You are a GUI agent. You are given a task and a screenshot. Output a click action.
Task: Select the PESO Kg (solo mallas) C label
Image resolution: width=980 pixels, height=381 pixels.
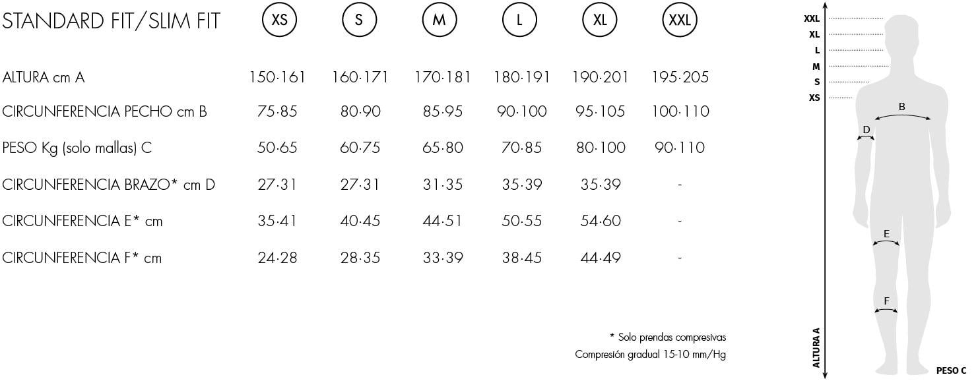point(77,148)
